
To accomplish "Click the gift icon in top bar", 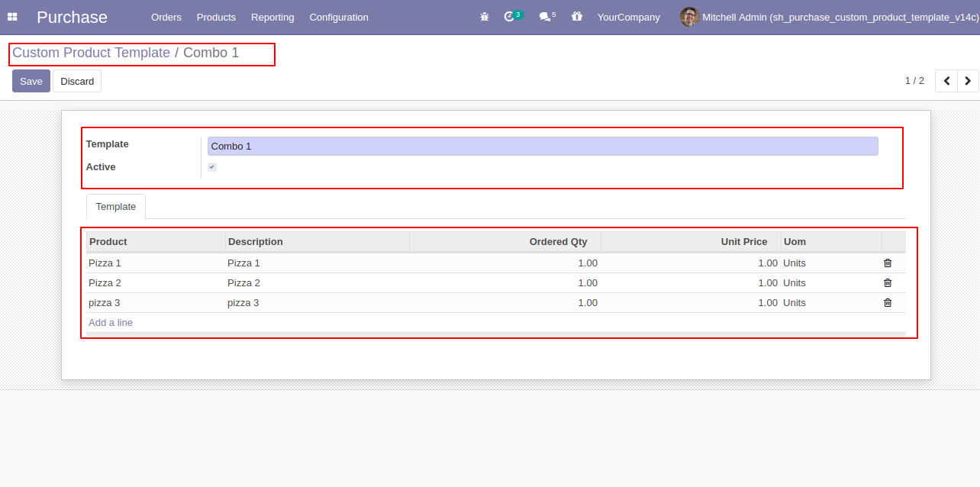I will click(x=577, y=17).
